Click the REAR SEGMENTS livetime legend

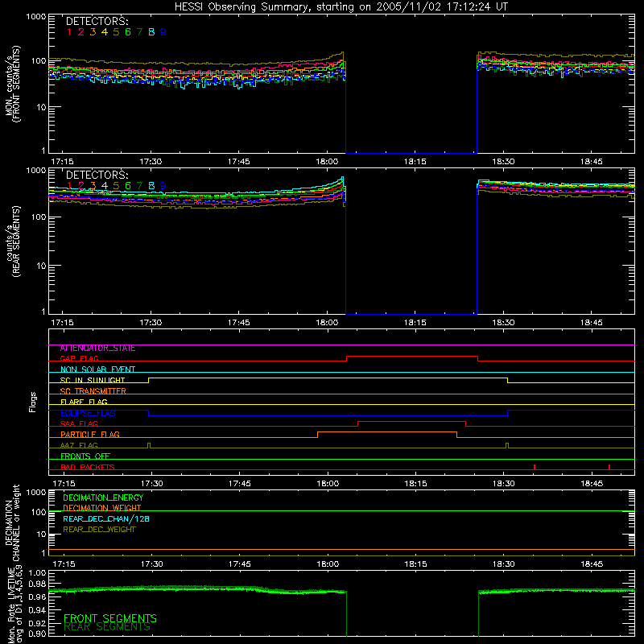(107, 627)
